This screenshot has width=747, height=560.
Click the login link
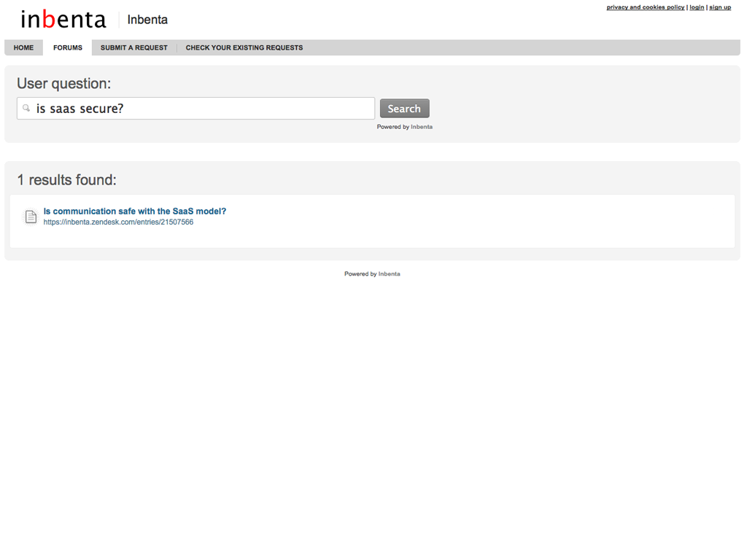pos(697,7)
